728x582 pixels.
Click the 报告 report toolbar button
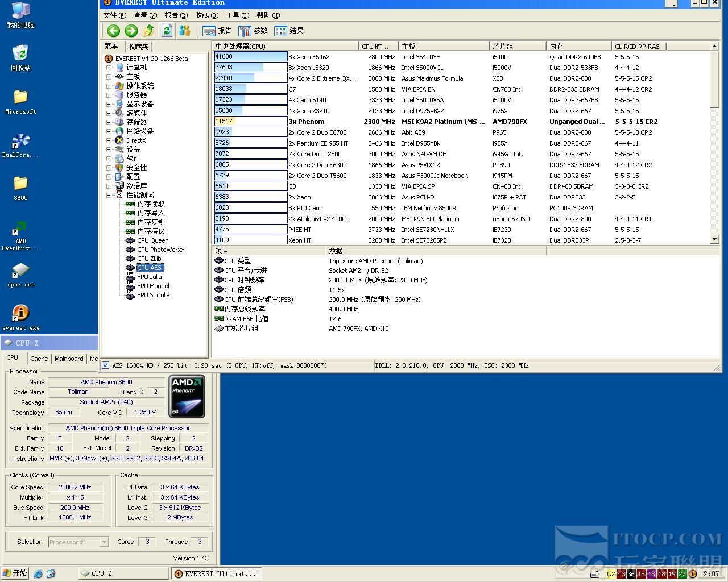(x=217, y=31)
